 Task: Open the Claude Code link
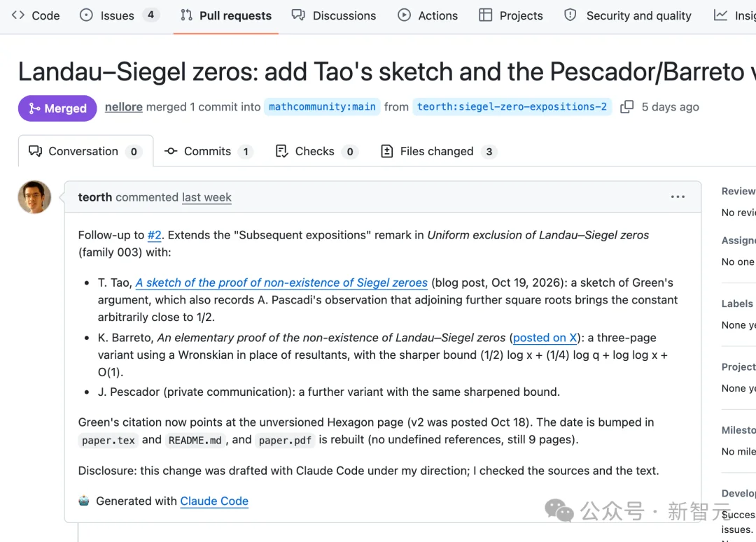[214, 501]
